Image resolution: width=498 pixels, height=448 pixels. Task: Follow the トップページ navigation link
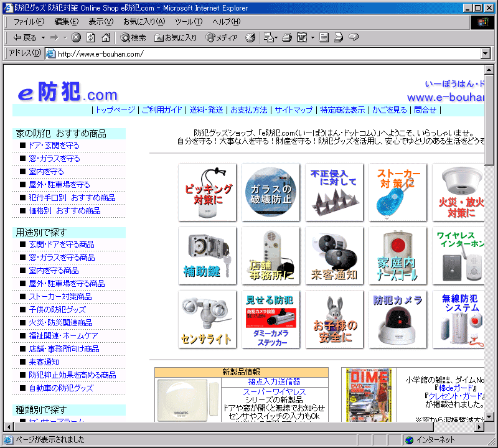point(115,110)
